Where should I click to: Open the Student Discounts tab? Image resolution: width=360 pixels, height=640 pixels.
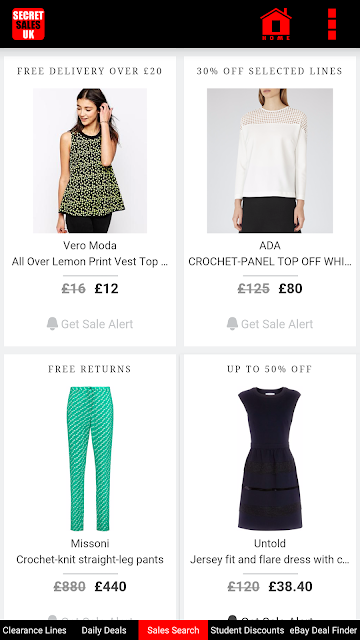click(247, 630)
